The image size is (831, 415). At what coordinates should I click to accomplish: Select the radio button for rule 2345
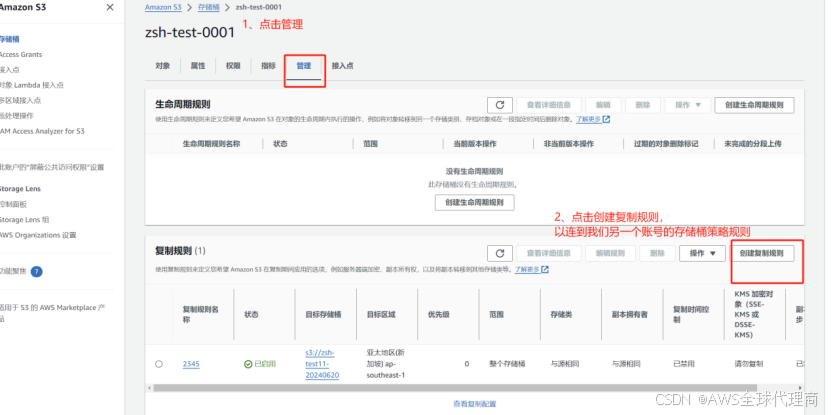click(x=159, y=364)
